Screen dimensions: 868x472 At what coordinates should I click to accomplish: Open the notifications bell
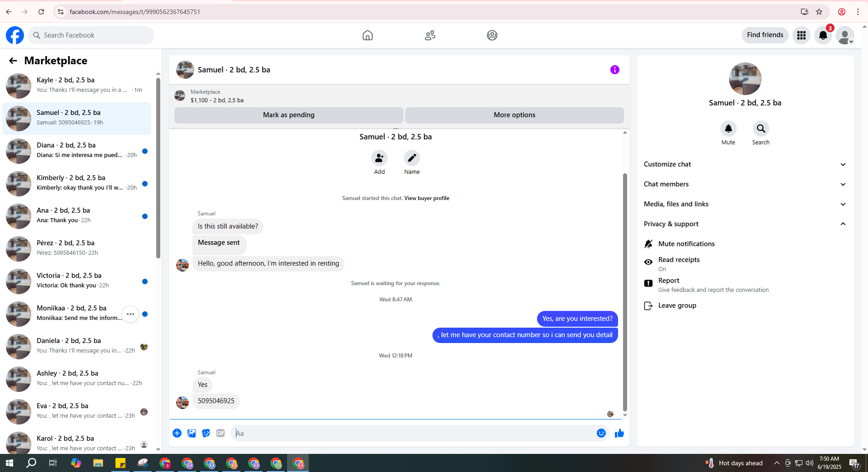click(823, 35)
